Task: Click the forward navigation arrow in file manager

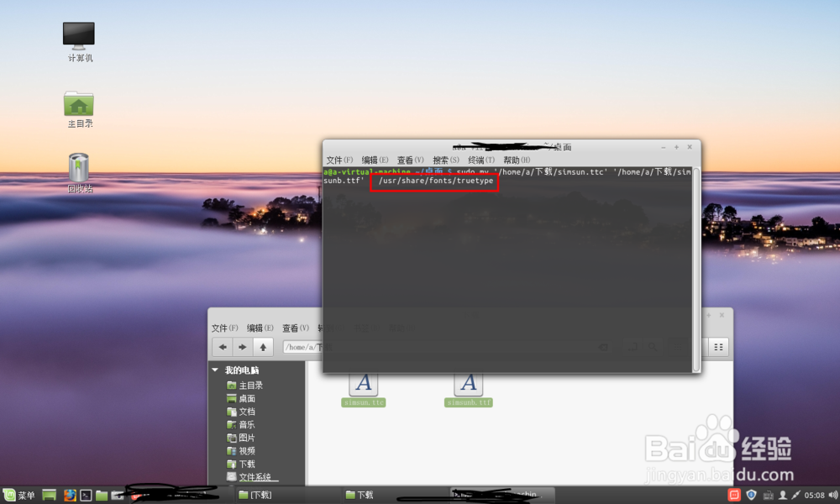Action: click(242, 347)
